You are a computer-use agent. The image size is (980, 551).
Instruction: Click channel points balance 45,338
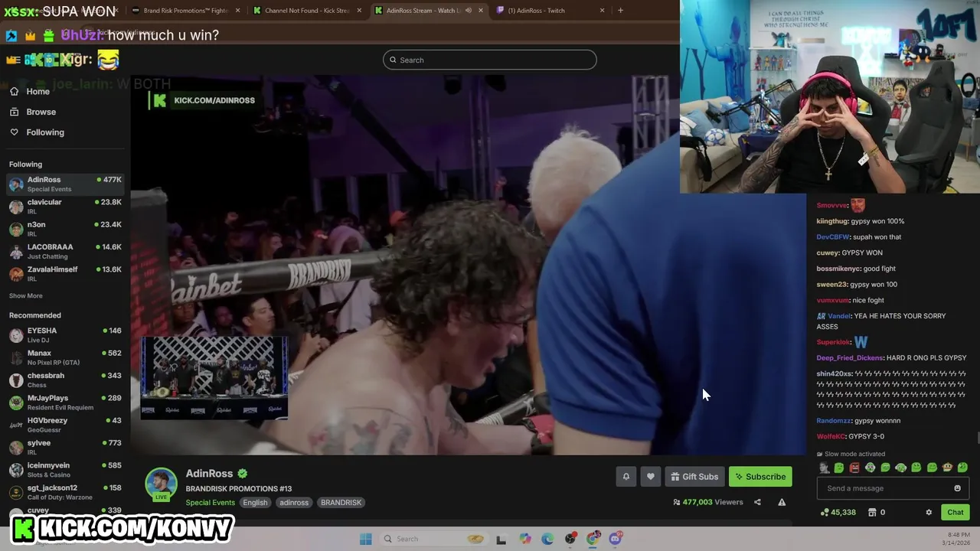point(838,512)
